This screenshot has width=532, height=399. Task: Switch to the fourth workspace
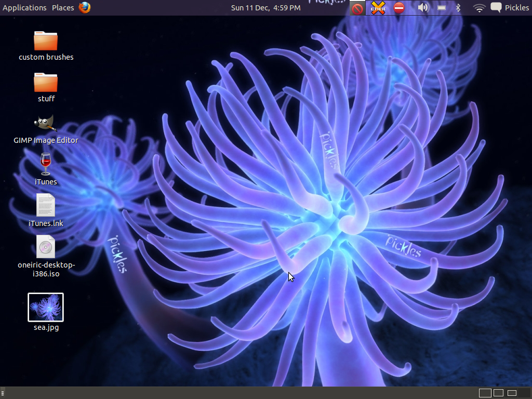[x=524, y=393]
